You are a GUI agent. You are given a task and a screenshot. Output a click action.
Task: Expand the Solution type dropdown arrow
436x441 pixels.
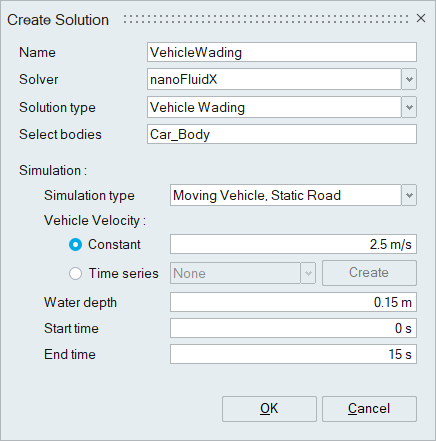[409, 107]
